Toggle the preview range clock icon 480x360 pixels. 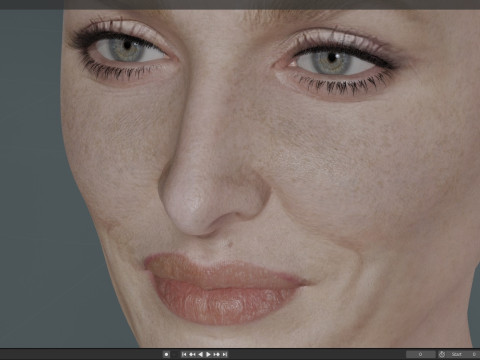(x=442, y=354)
